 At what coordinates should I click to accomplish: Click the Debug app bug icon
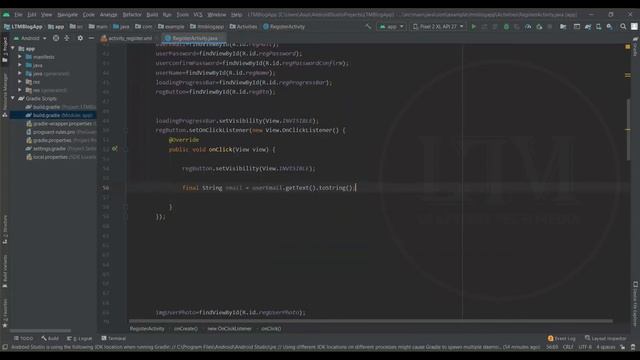(506, 27)
